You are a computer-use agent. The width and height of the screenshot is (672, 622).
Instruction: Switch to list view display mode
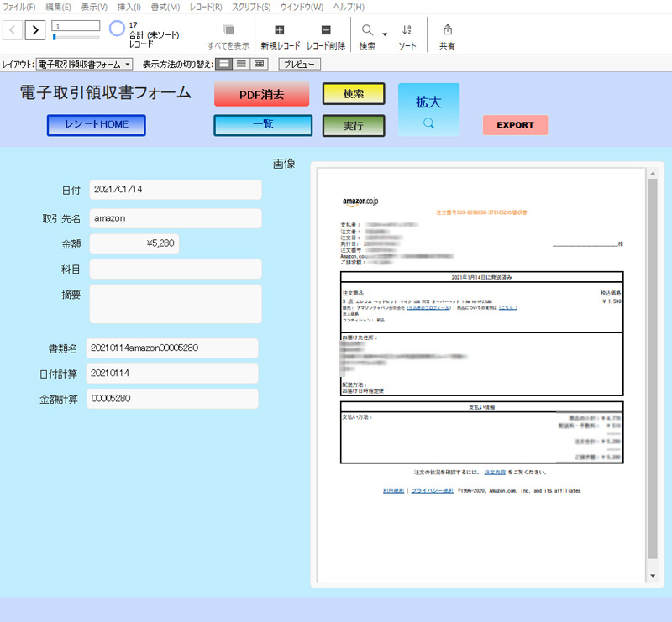click(242, 64)
